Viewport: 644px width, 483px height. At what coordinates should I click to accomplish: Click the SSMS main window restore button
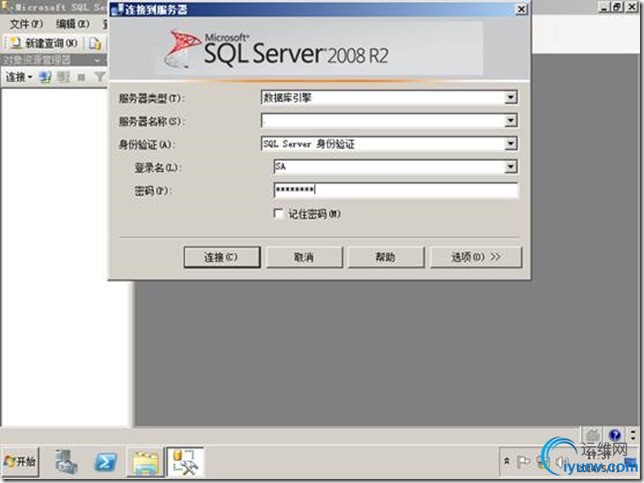click(617, 7)
